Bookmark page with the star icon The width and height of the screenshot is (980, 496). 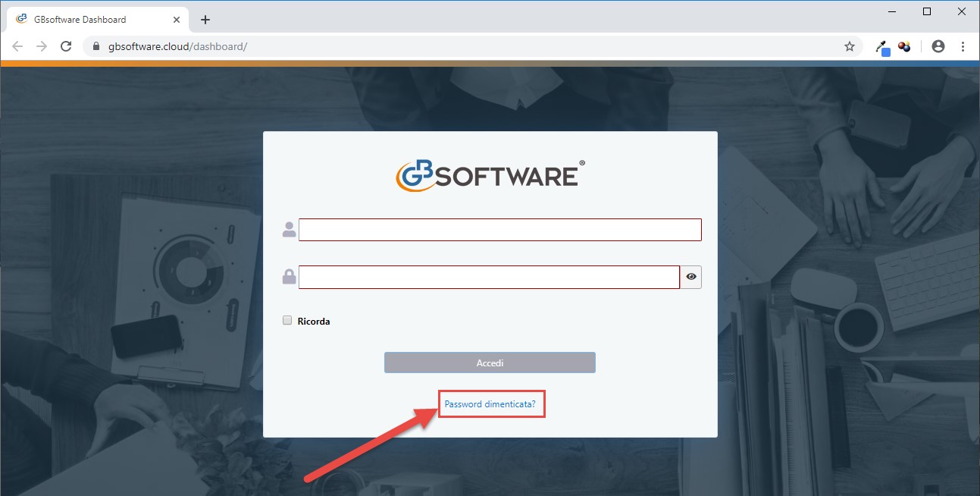850,46
